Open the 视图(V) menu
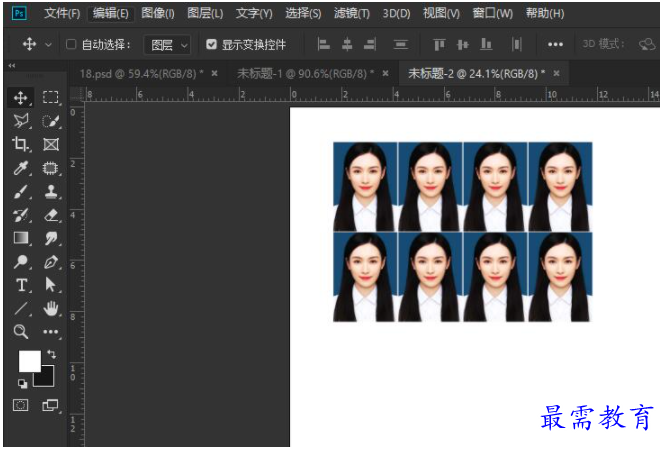This screenshot has height=449, width=662. pyautogui.click(x=441, y=14)
